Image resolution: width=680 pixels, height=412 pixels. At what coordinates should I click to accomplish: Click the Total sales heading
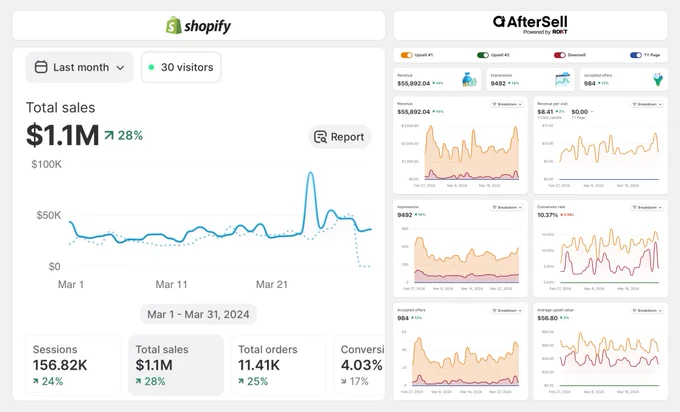click(60, 108)
